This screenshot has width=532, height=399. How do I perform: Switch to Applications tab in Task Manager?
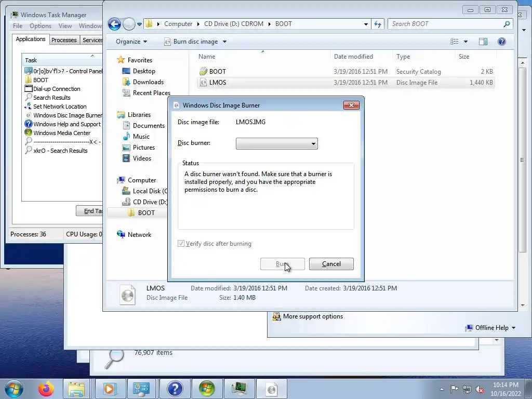pos(31,39)
